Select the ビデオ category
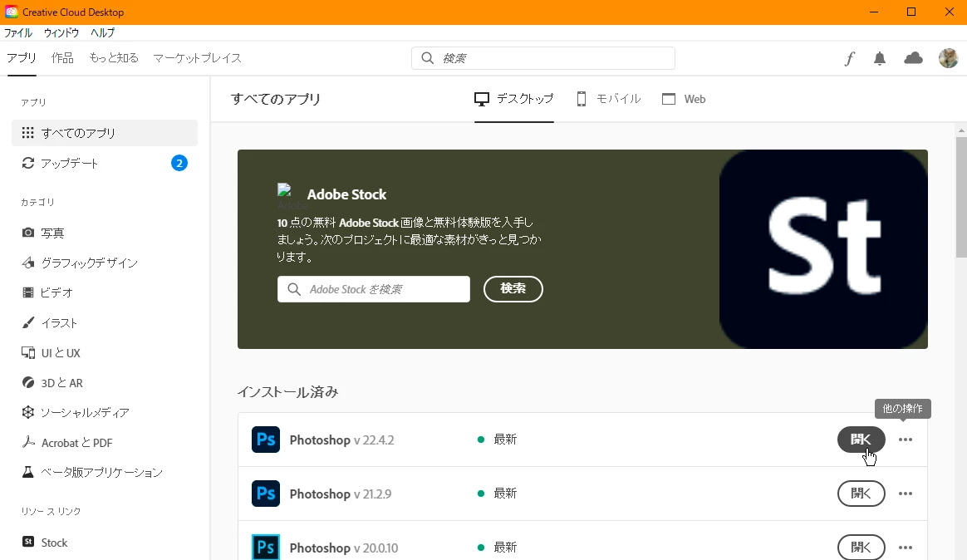967x560 pixels. coord(47,292)
